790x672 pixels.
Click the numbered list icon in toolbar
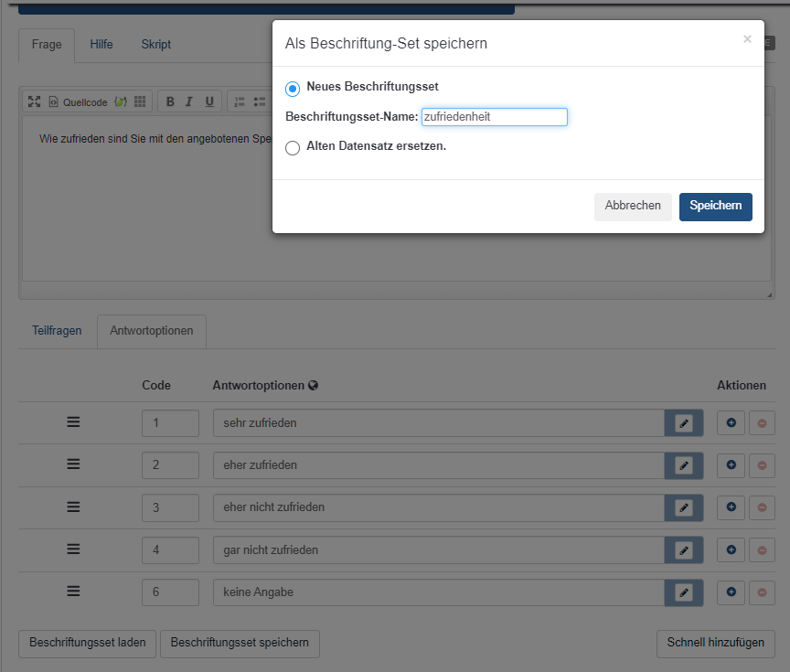click(240, 101)
